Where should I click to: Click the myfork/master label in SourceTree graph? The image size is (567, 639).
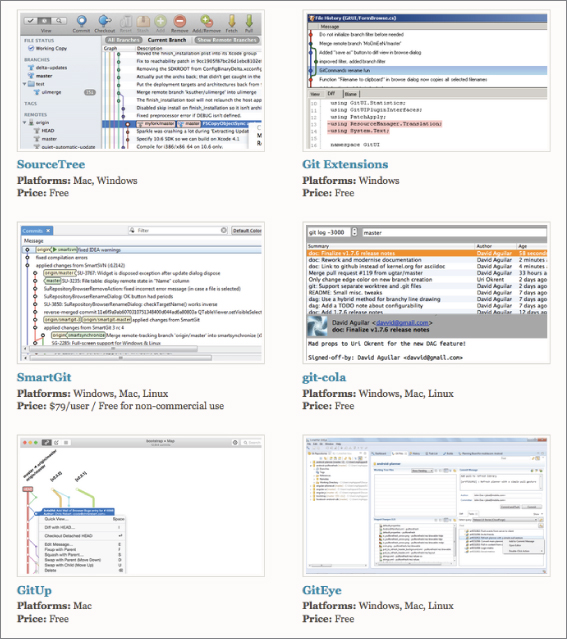coord(154,123)
